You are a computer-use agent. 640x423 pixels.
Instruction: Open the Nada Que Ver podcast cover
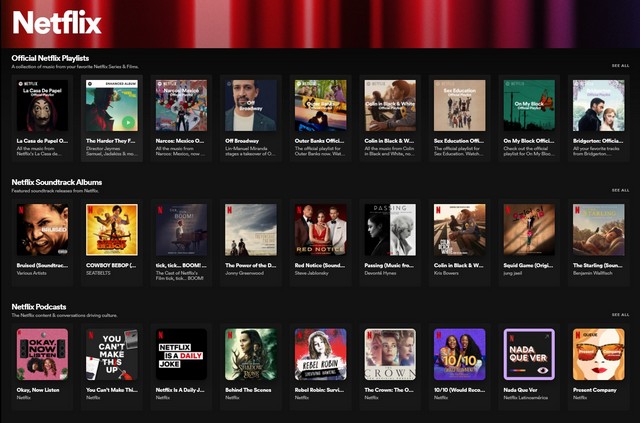click(529, 354)
